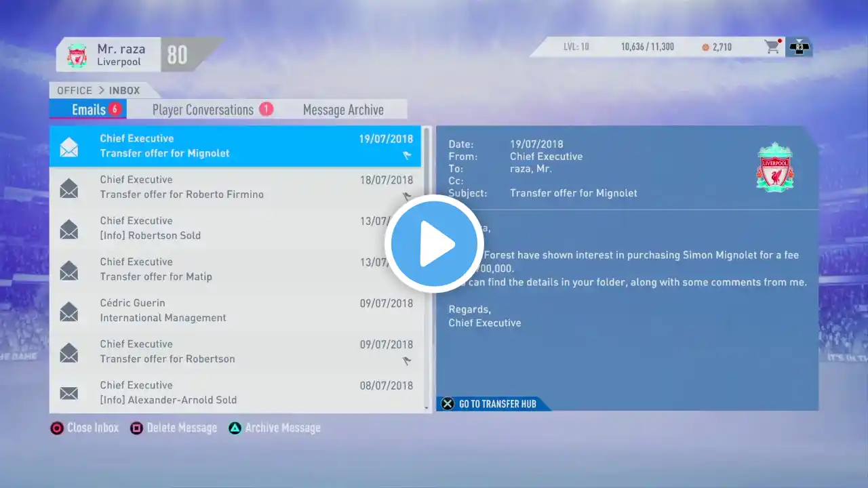This screenshot has height=488, width=868.
Task: Open the Message Archive tab
Action: (343, 109)
